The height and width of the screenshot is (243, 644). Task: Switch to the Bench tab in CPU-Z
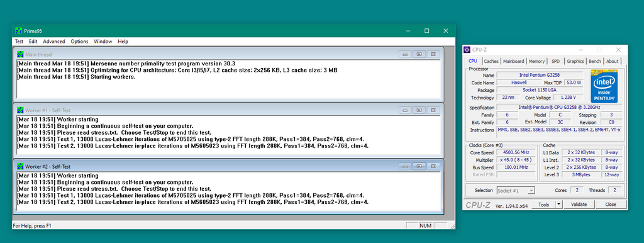[x=594, y=61]
